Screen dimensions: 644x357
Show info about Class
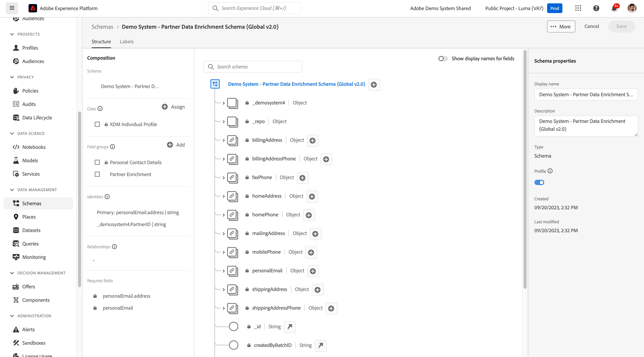pyautogui.click(x=100, y=109)
